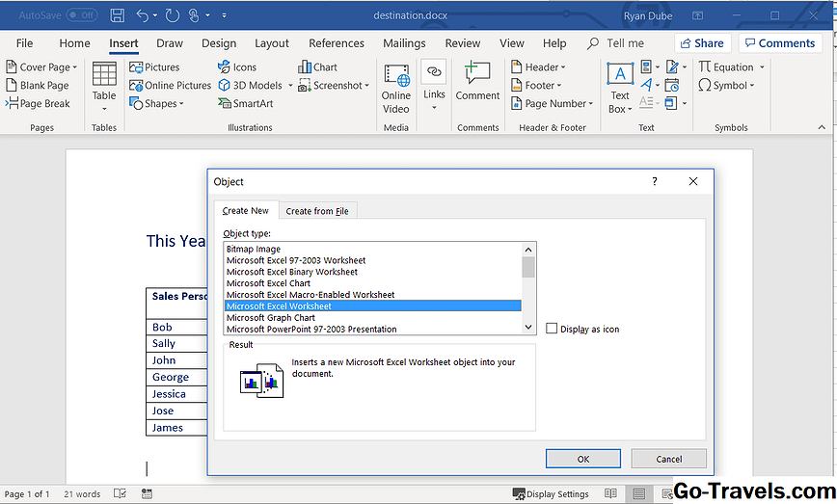This screenshot has height=504, width=837.
Task: Click the Online Video icon
Action: point(395,77)
